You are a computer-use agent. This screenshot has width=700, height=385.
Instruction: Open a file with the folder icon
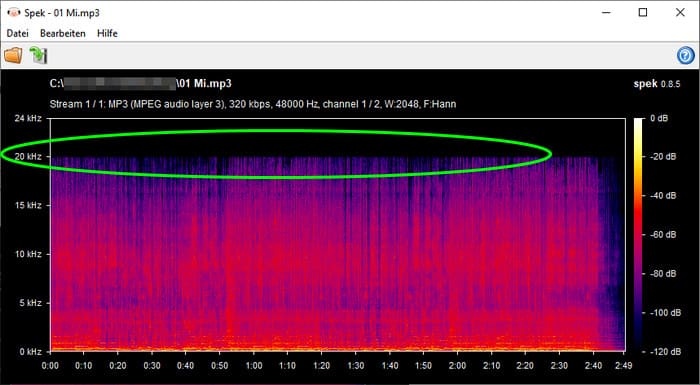[x=13, y=55]
